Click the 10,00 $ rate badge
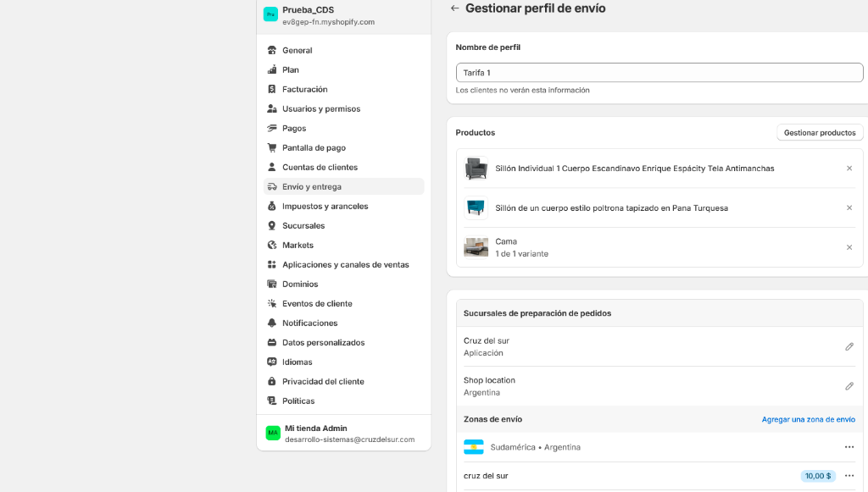868x492 pixels. (x=818, y=476)
